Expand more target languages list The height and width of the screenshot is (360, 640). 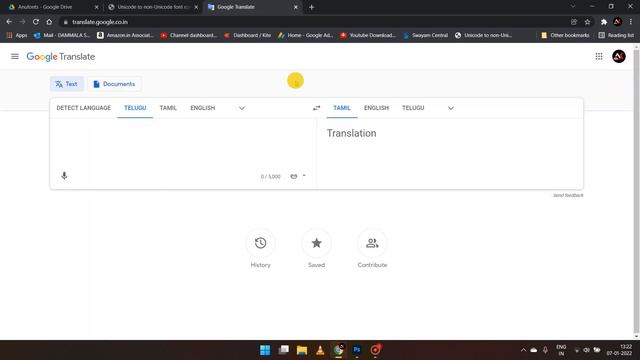pos(451,108)
